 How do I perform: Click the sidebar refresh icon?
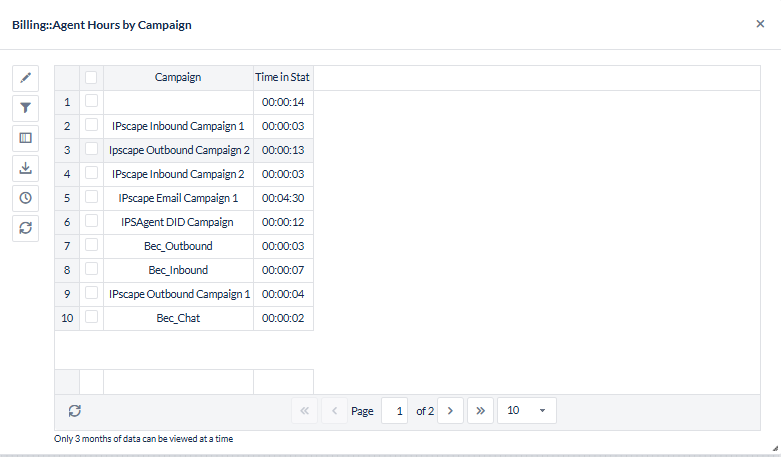(25, 228)
